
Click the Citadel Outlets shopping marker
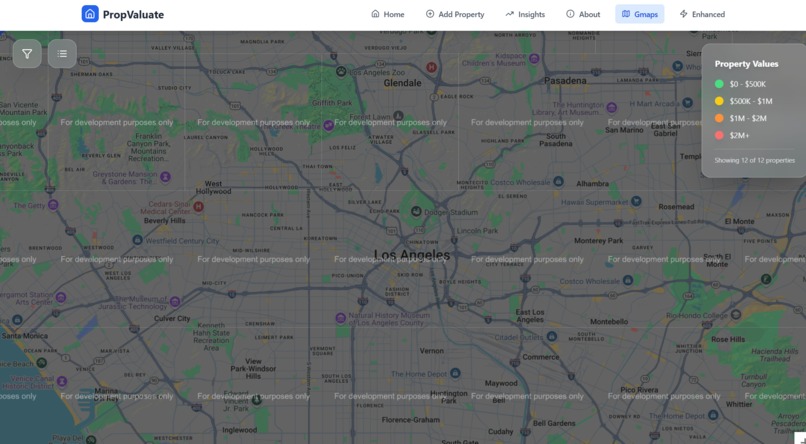pos(552,336)
